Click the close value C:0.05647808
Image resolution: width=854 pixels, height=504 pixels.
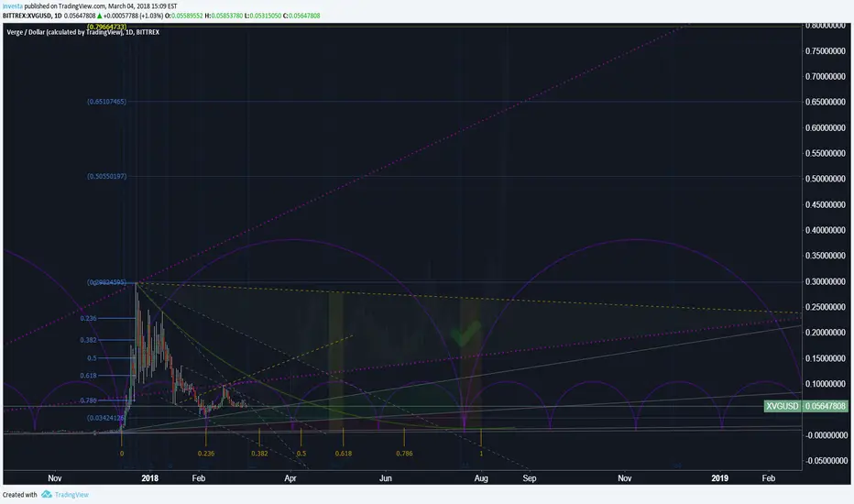[x=301, y=16]
